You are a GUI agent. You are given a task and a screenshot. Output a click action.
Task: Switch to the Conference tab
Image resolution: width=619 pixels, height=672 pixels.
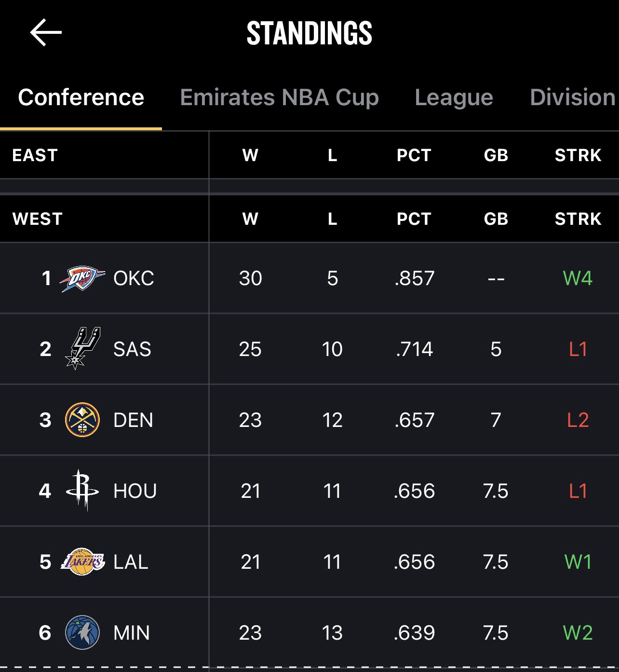point(81,97)
